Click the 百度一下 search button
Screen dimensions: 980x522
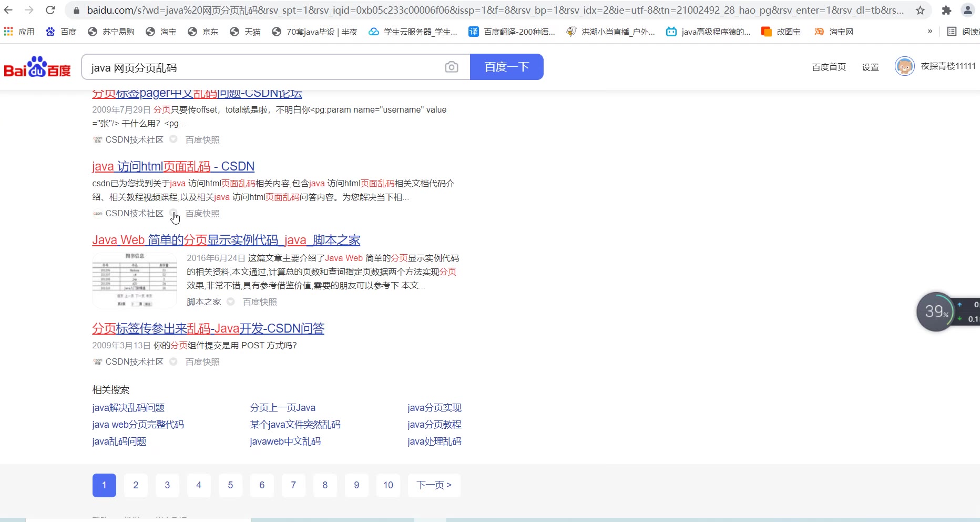point(506,67)
